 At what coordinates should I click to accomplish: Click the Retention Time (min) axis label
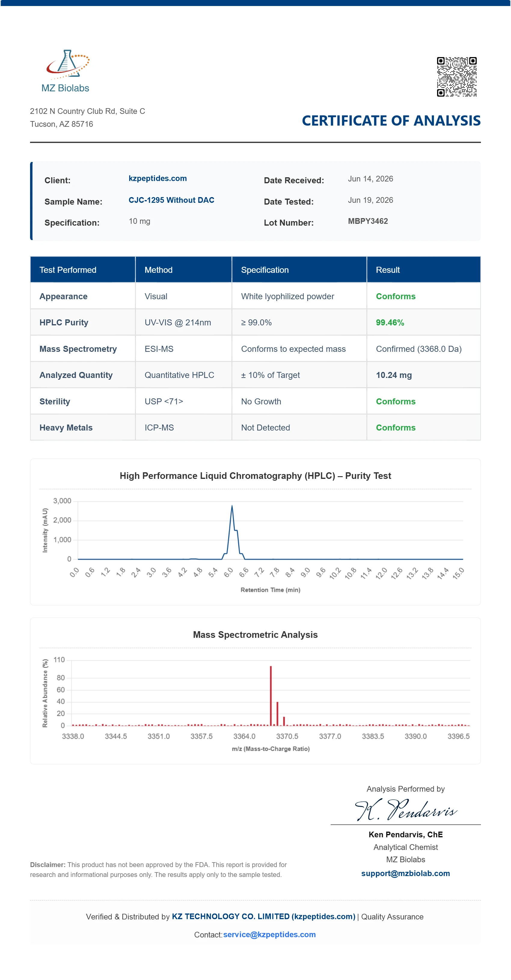coord(270,590)
